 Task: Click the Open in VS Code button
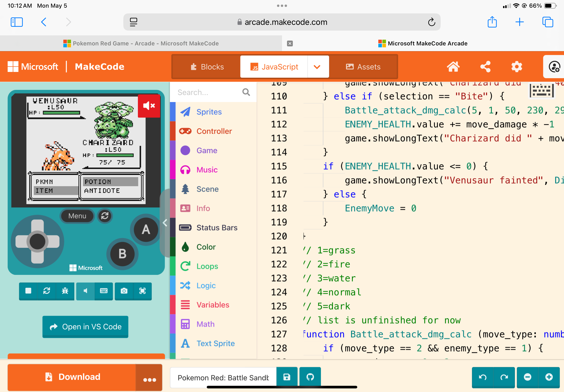85,327
